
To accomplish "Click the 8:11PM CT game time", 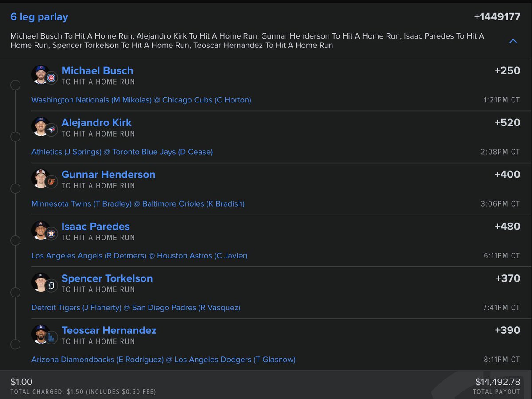I will tap(501, 360).
